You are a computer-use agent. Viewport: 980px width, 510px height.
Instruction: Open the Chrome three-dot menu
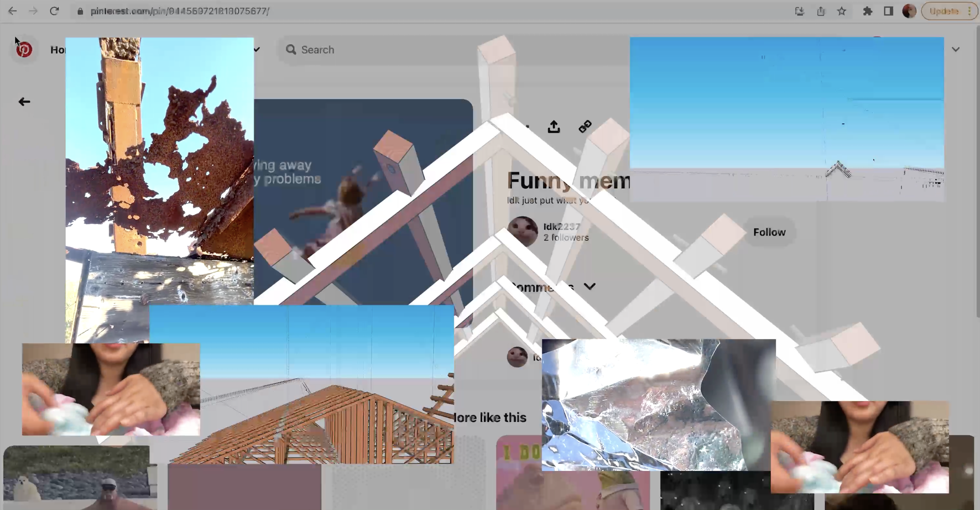(x=969, y=11)
